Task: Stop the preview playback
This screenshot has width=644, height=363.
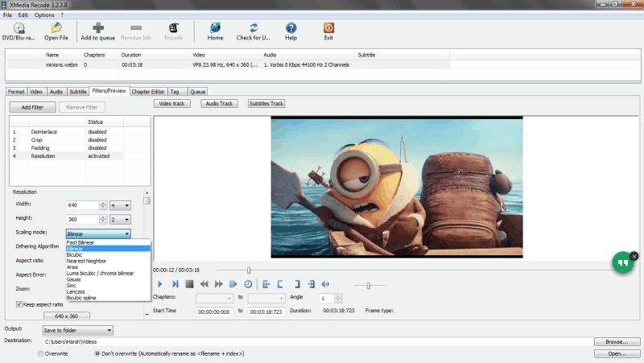Action: pyautogui.click(x=189, y=284)
